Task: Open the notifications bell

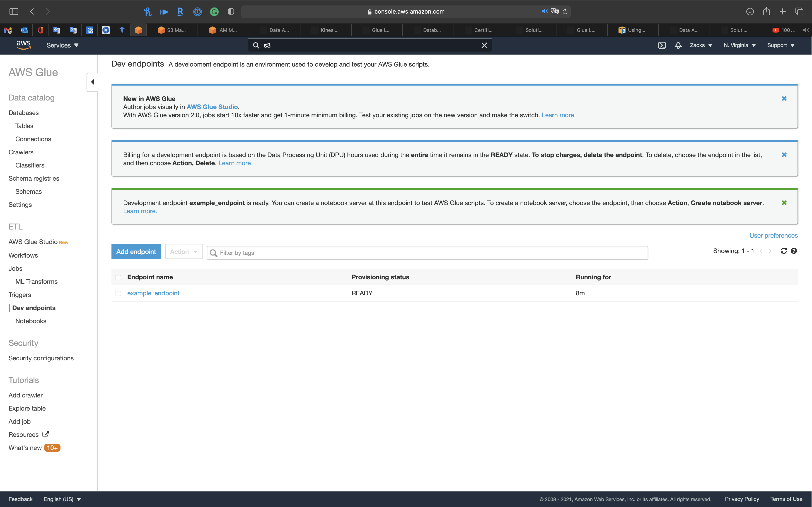Action: coord(678,45)
